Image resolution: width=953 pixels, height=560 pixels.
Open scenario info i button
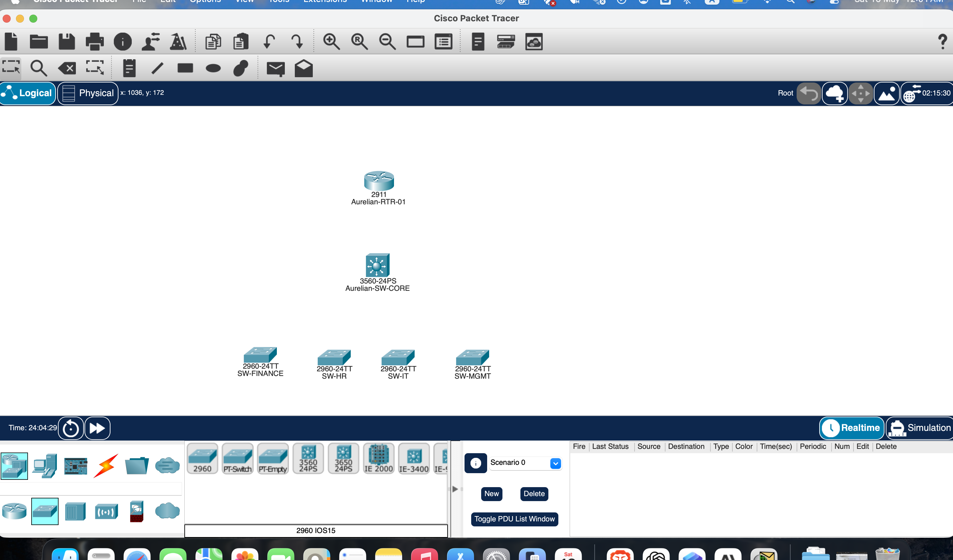coord(476,463)
